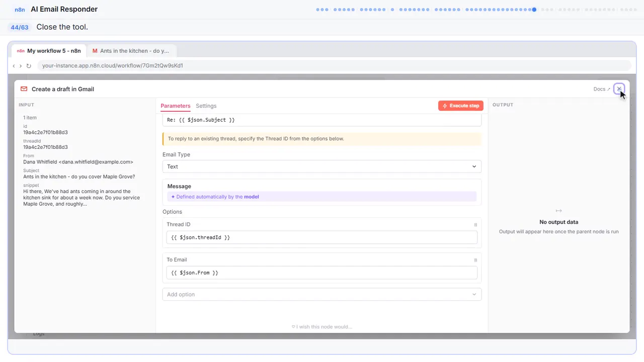Click the model link in Message field

click(252, 197)
